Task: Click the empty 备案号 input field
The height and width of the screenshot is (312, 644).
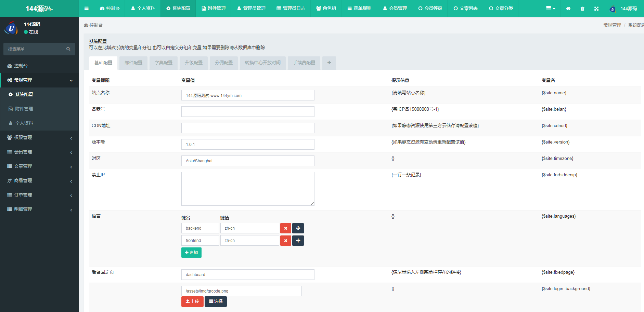Action: [248, 112]
